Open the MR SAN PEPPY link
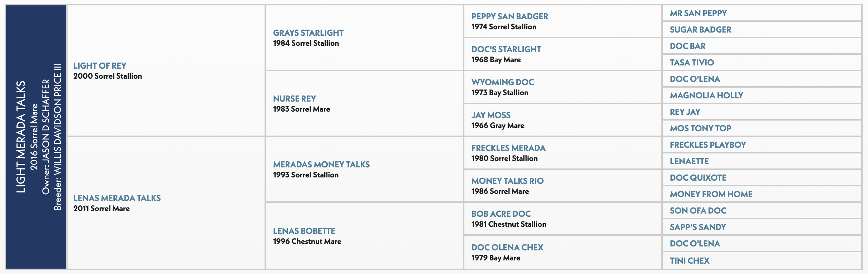The height and width of the screenshot is (274, 868). pos(698,13)
